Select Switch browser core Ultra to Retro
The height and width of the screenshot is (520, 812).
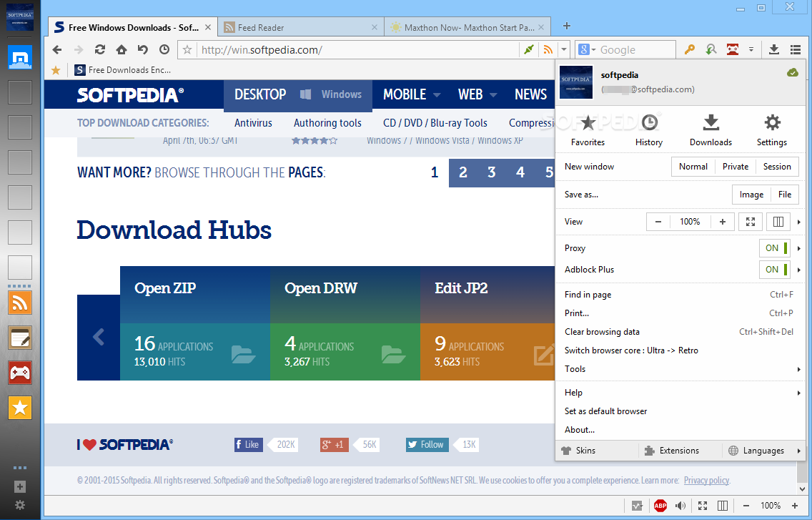pos(680,350)
